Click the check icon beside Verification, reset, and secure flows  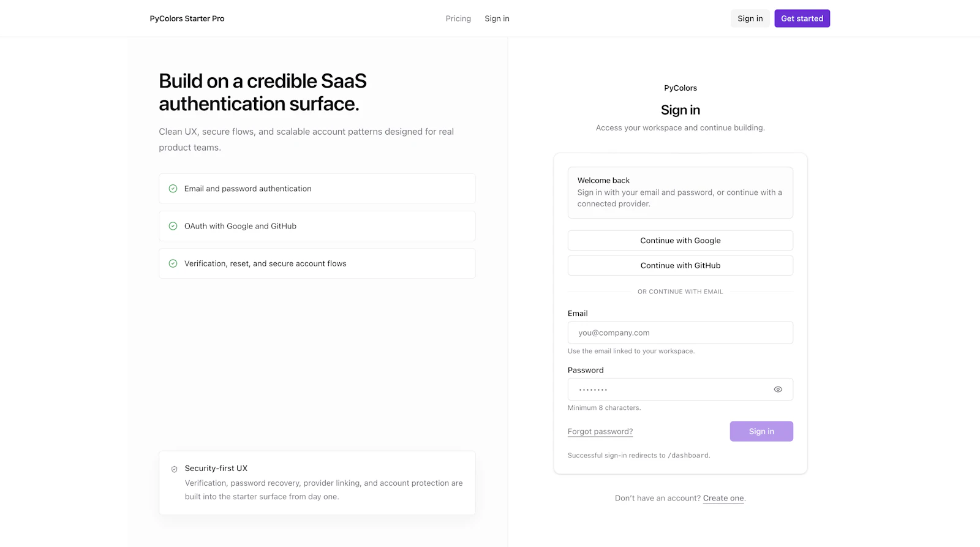pyautogui.click(x=173, y=263)
